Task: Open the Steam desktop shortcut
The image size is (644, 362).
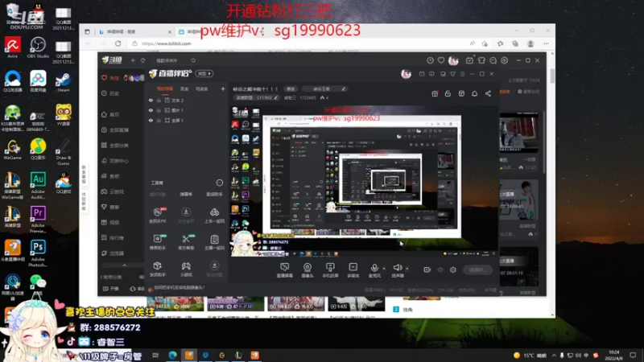Action: click(x=63, y=82)
